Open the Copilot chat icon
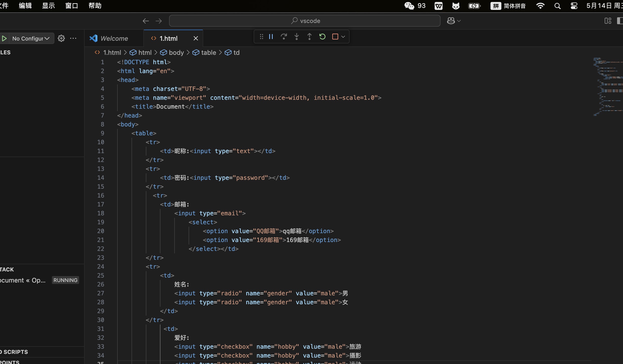 pos(451,21)
